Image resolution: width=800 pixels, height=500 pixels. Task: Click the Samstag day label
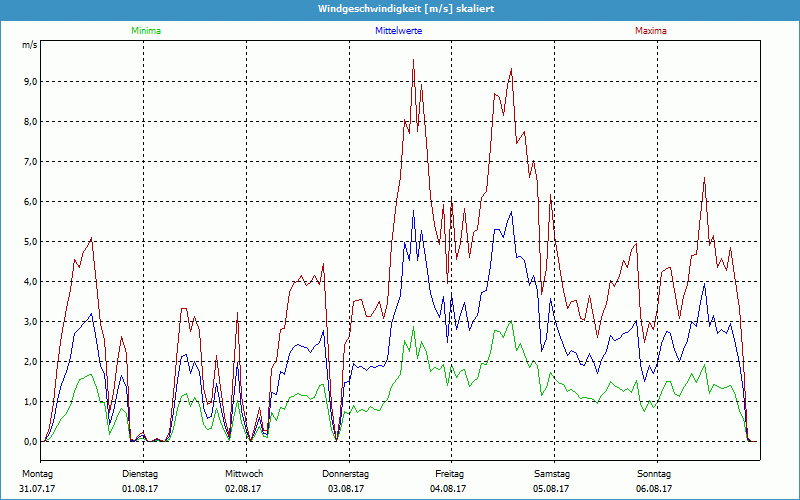coord(552,474)
